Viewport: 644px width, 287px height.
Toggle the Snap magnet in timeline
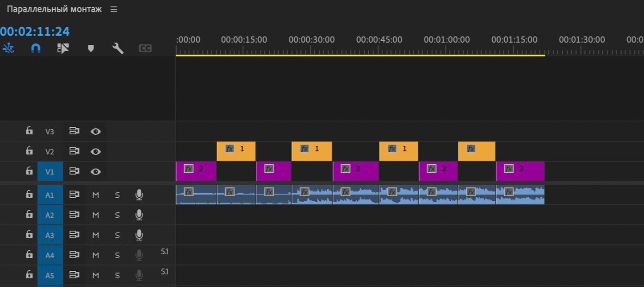[36, 48]
